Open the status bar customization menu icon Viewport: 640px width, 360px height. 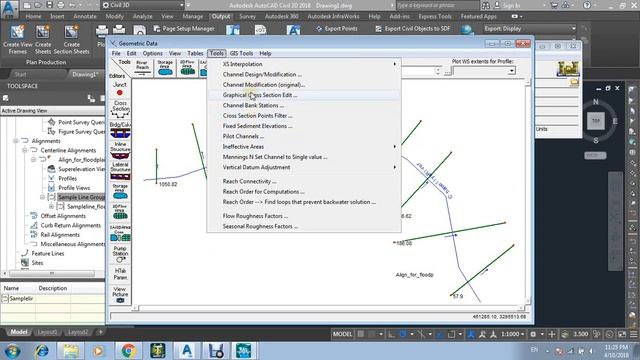(x=633, y=334)
